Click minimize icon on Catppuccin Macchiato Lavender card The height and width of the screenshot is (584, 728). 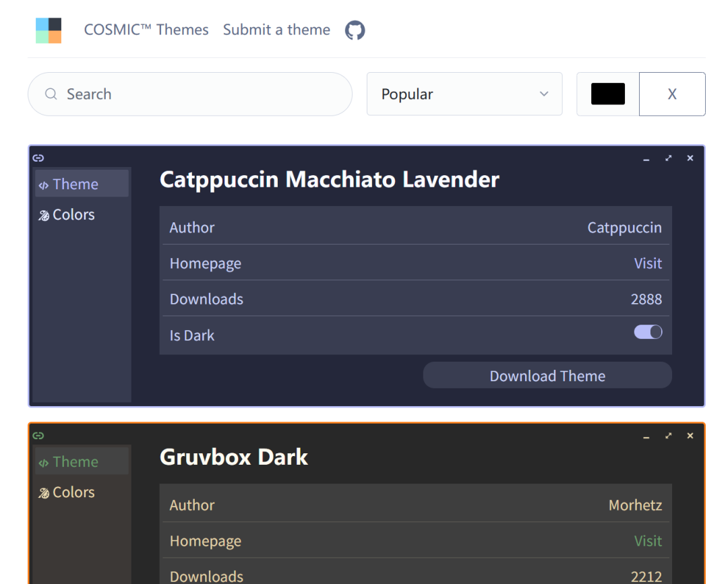point(646,159)
